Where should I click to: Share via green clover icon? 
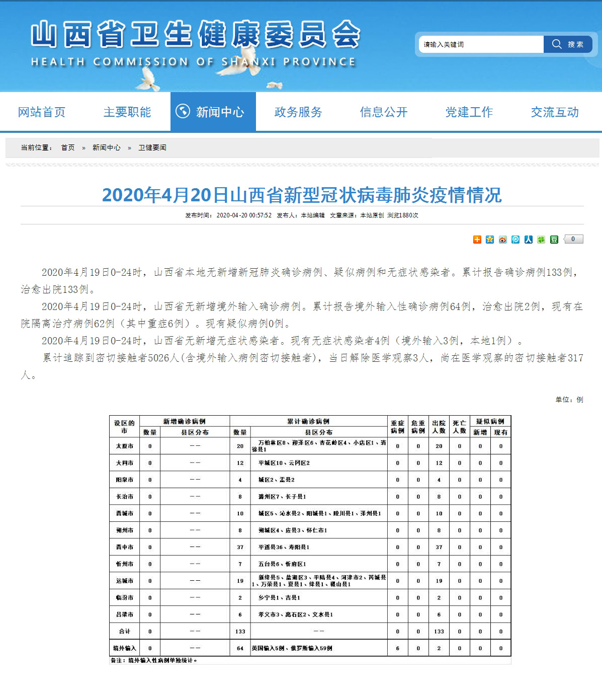coord(541,240)
